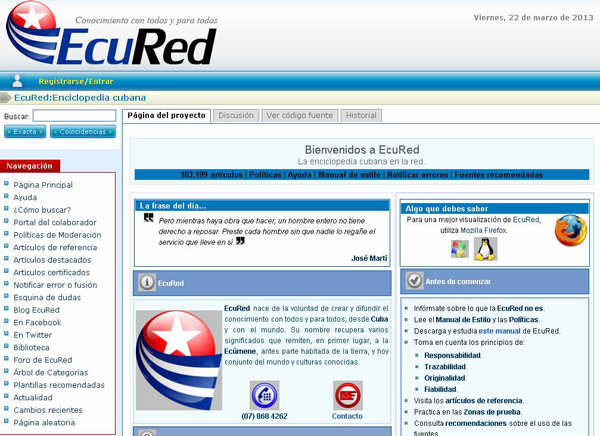Open the Historial tab
Screen dimensions: 600x436
click(361, 116)
